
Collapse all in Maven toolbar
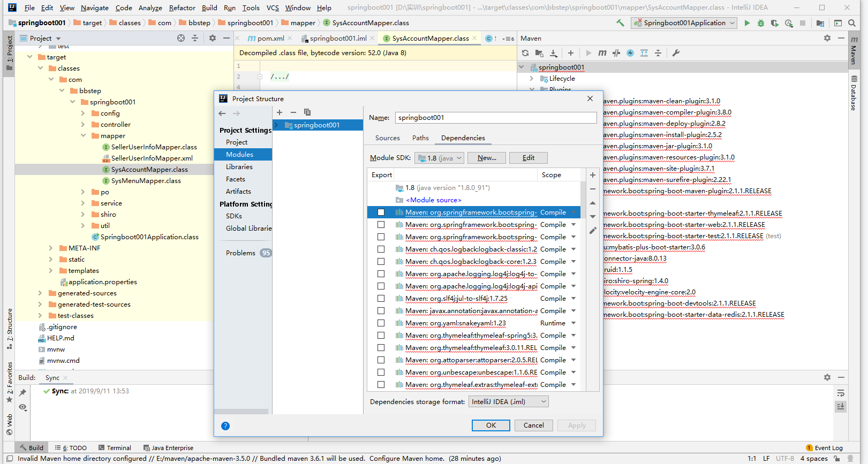658,53
